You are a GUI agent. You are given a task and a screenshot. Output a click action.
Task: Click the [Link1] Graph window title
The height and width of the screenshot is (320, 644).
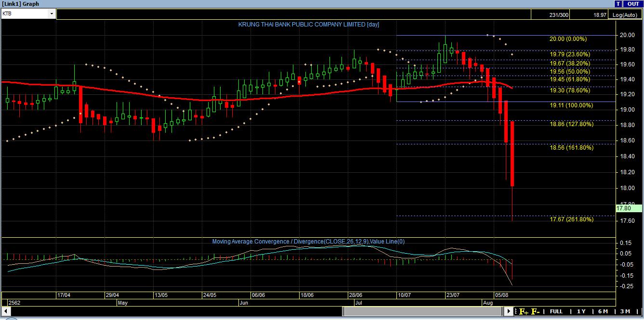pyautogui.click(x=21, y=4)
